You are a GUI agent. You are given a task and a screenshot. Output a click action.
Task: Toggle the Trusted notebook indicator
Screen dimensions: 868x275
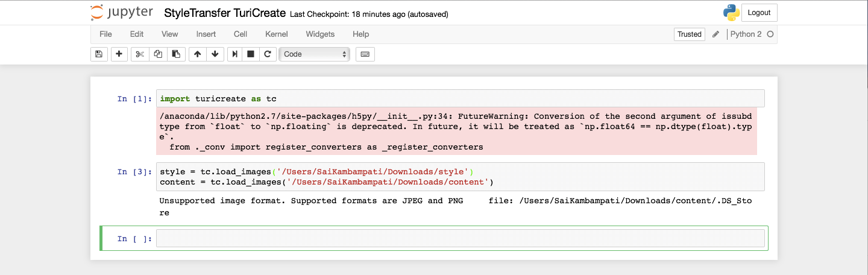689,34
